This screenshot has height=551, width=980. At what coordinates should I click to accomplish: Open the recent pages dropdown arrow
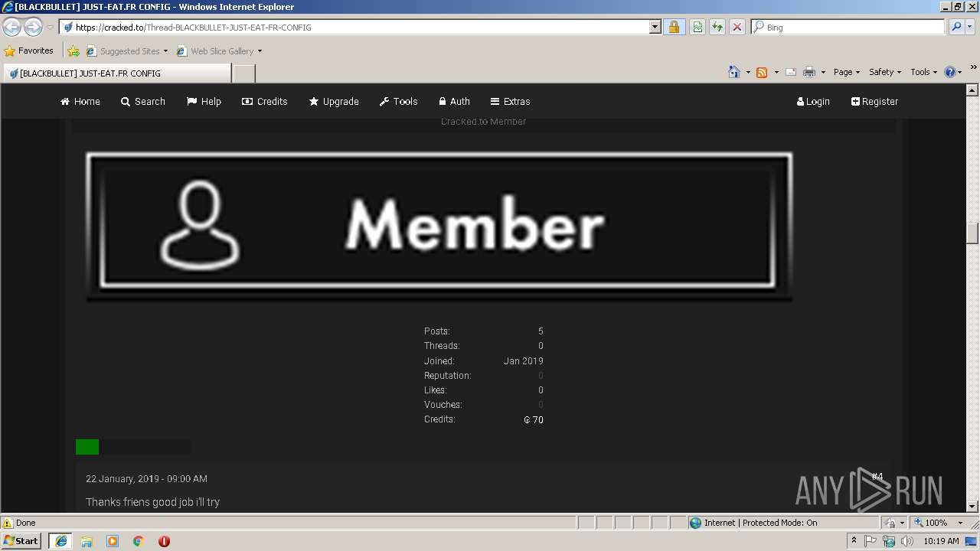(50, 28)
